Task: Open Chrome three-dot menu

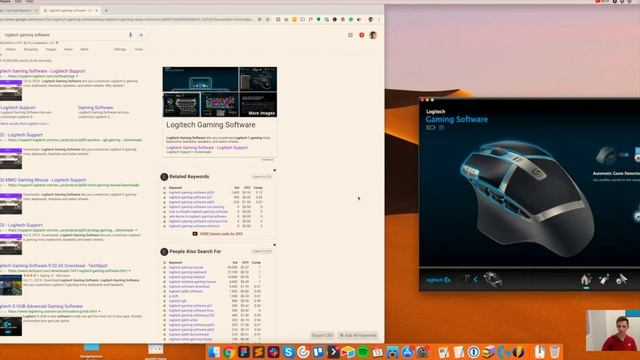Action: [379, 19]
